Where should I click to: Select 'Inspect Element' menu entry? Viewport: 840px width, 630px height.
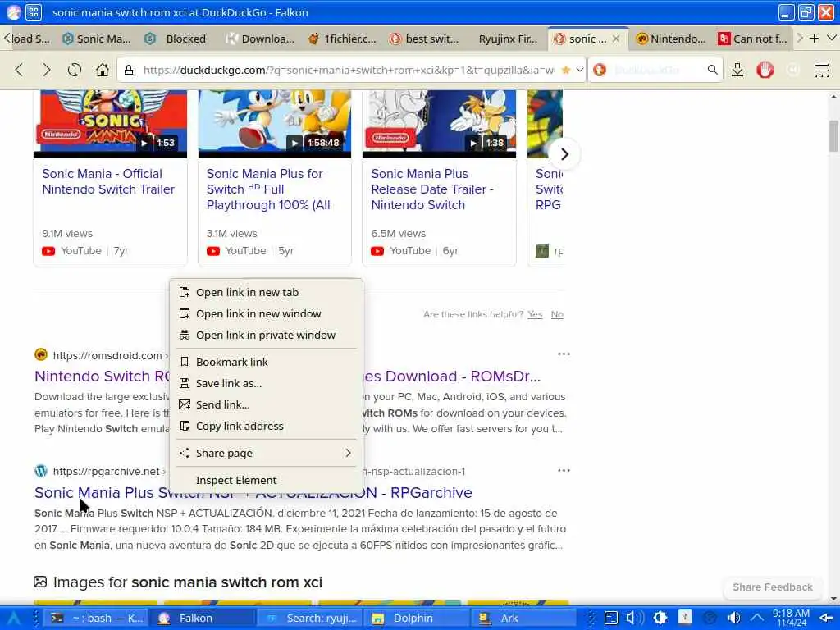pos(266,481)
